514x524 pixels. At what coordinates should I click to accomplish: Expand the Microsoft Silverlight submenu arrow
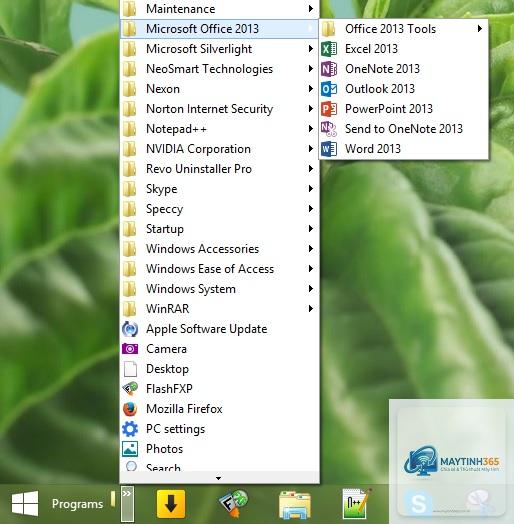click(x=311, y=49)
